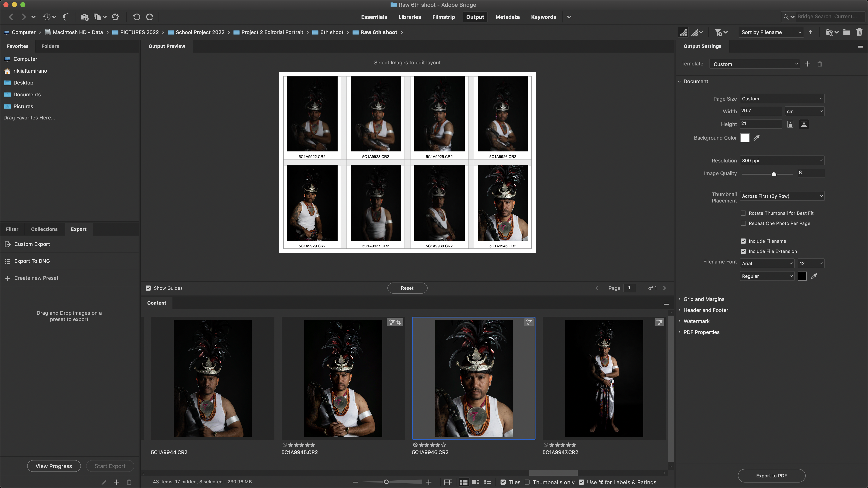Click the get photos from camera icon
This screenshot has height=488, width=868.
point(84,17)
